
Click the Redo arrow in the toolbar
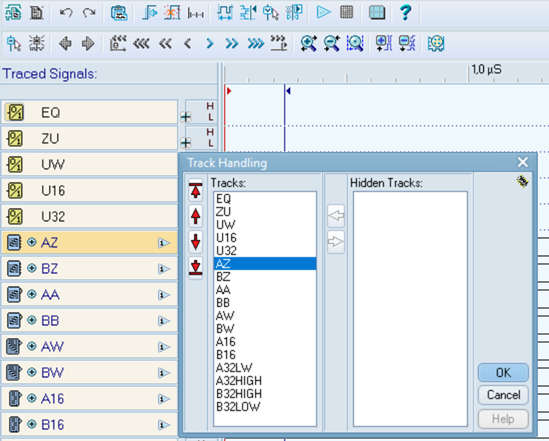coord(89,13)
